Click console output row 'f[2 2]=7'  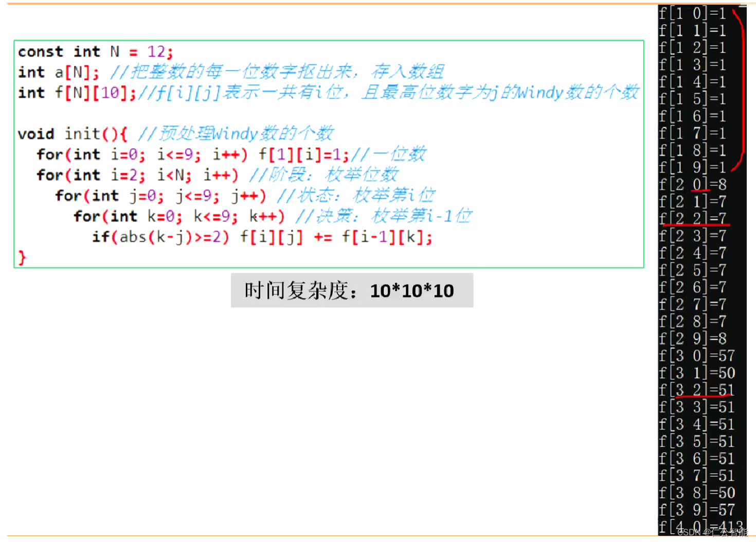pyautogui.click(x=693, y=219)
